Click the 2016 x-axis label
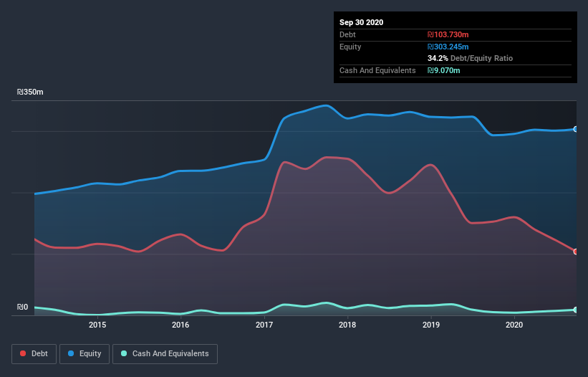The width and height of the screenshot is (588, 377). [180, 325]
